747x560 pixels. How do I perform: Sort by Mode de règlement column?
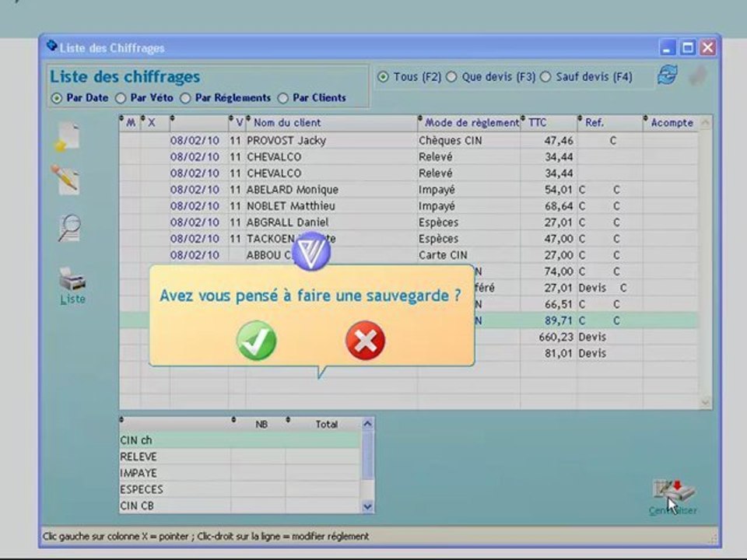point(468,123)
